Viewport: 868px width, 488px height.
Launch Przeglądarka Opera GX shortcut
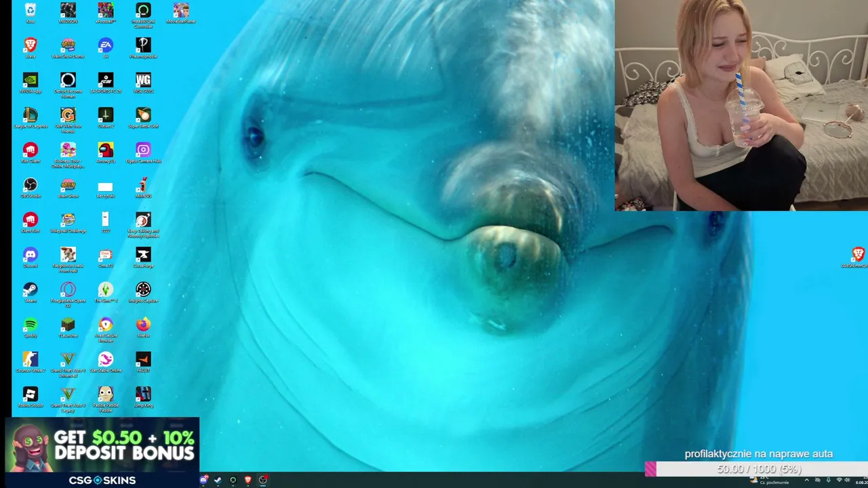(68, 295)
